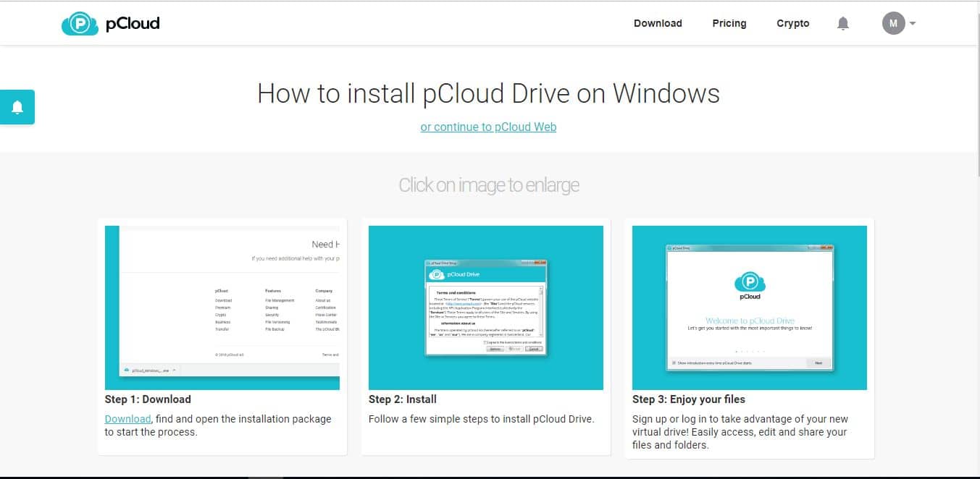
Task: Open the Crypto page in navigation
Action: click(x=793, y=23)
